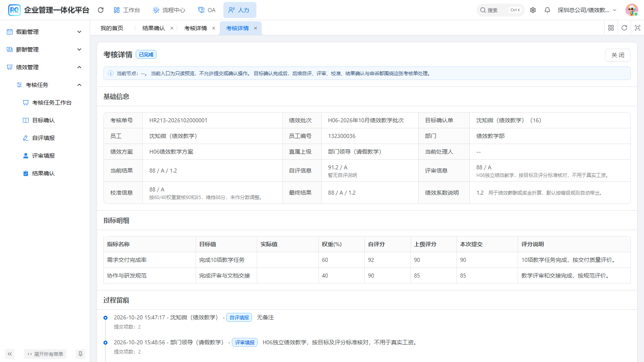Expand the 假勤管理 menu

click(x=45, y=32)
